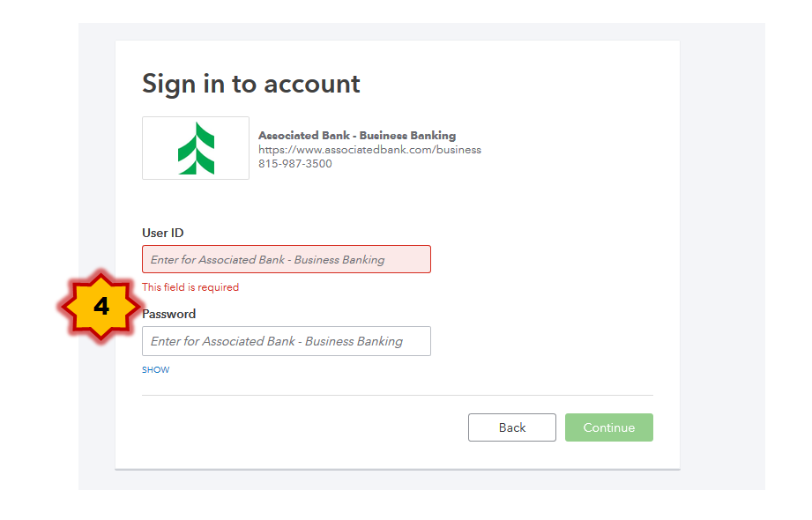Click the divider line above the buttons
The height and width of the screenshot is (520, 812).
tap(398, 395)
